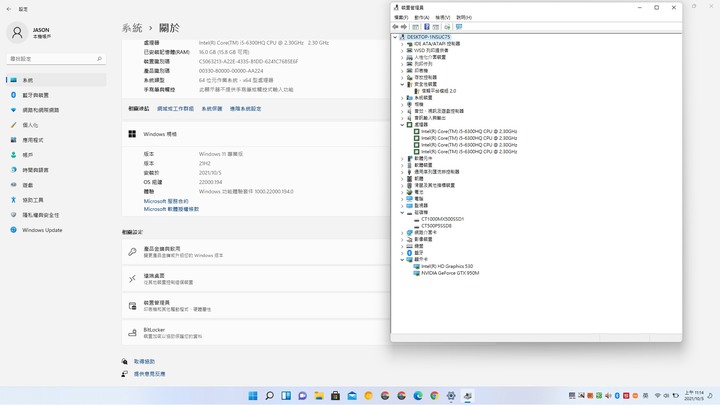Expand the IDE ATA/ATAPI controllers node
This screenshot has height=405, width=720.
pos(402,44)
